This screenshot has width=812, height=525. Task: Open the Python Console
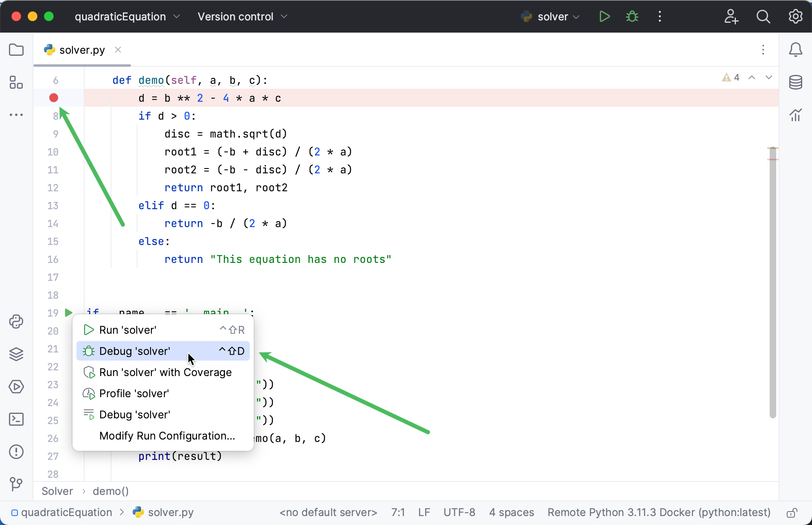[16, 322]
